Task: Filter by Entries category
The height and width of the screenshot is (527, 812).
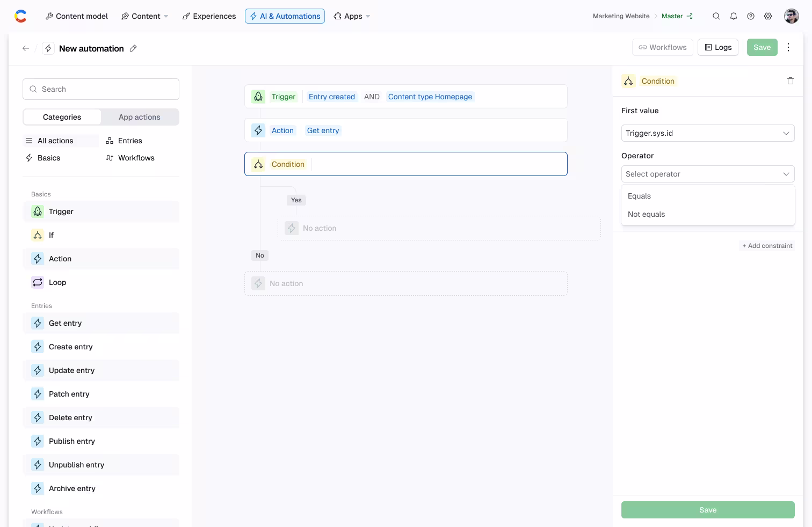Action: tap(124, 141)
